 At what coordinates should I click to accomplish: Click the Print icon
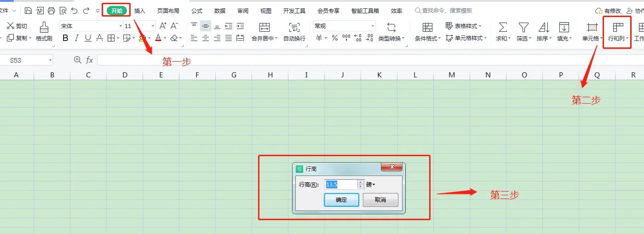51,11
